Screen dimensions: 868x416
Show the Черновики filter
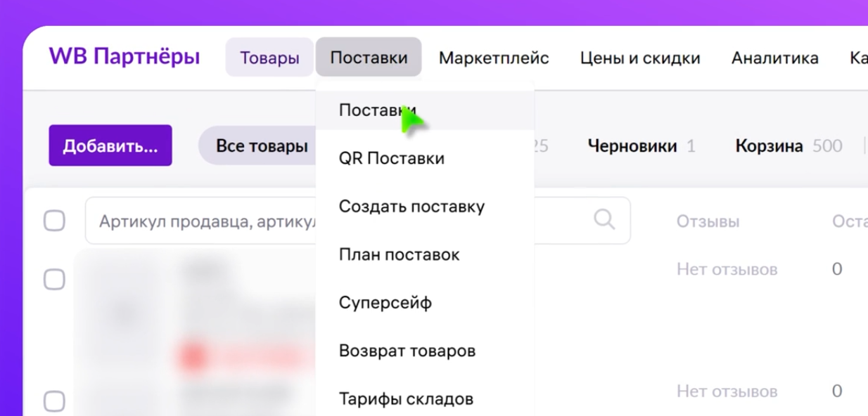click(642, 146)
